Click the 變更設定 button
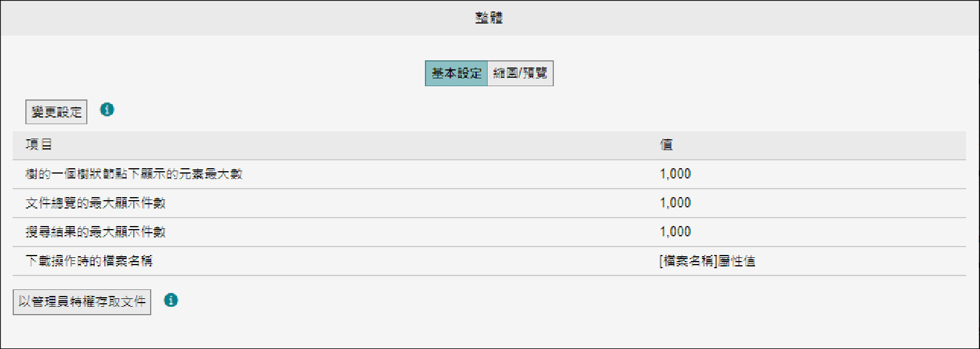Screen dimensions: 980x349 coord(56,112)
